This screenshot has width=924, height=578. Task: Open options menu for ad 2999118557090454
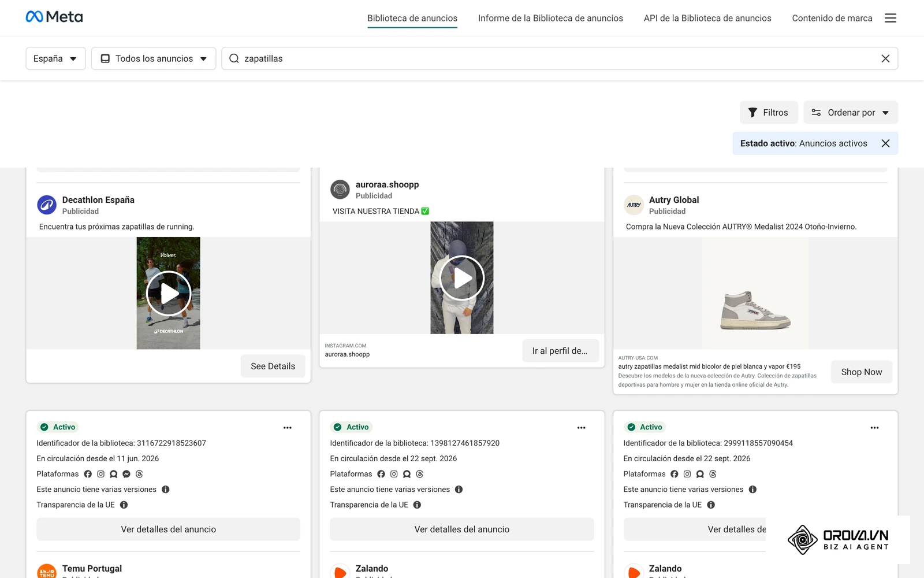pyautogui.click(x=874, y=428)
